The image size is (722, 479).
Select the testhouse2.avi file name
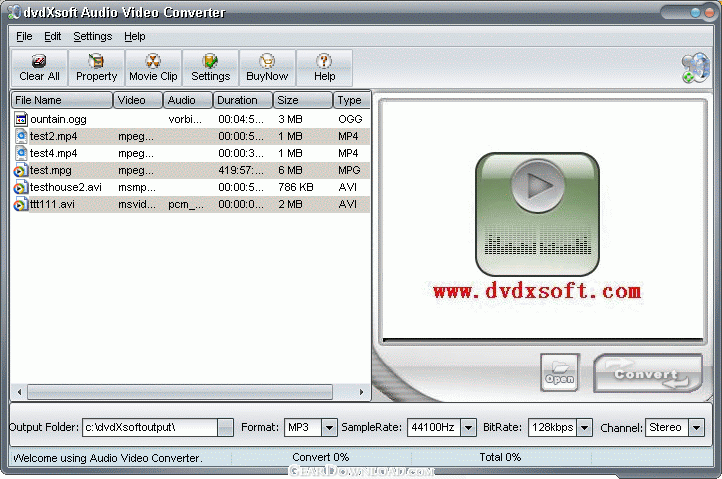pyautogui.click(x=66, y=187)
